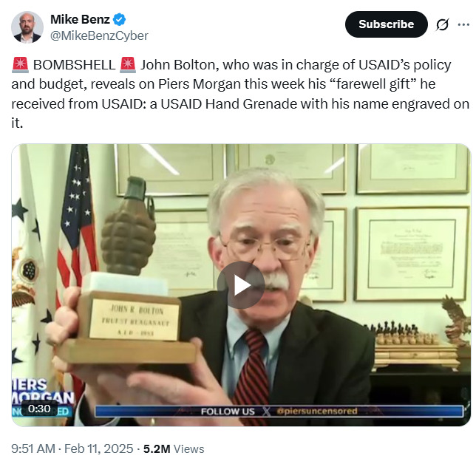
Task: Click the X logo in the video banner
Action: [x=266, y=412]
